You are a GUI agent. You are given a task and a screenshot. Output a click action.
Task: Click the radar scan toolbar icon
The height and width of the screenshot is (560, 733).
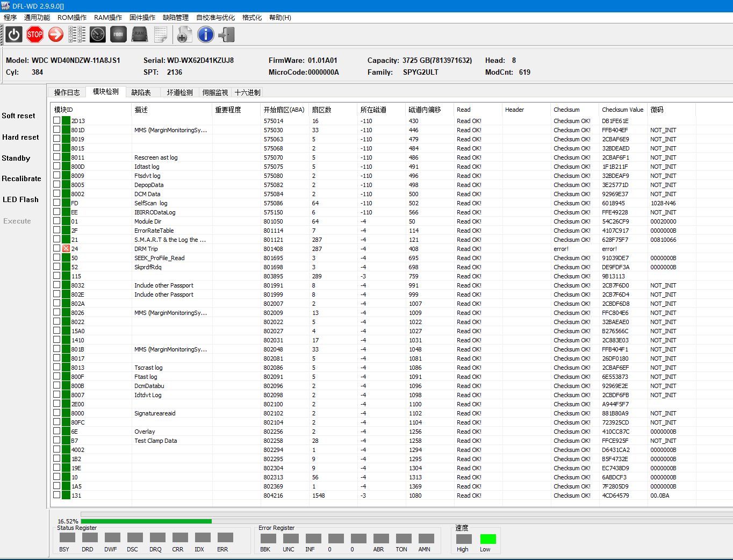click(98, 35)
